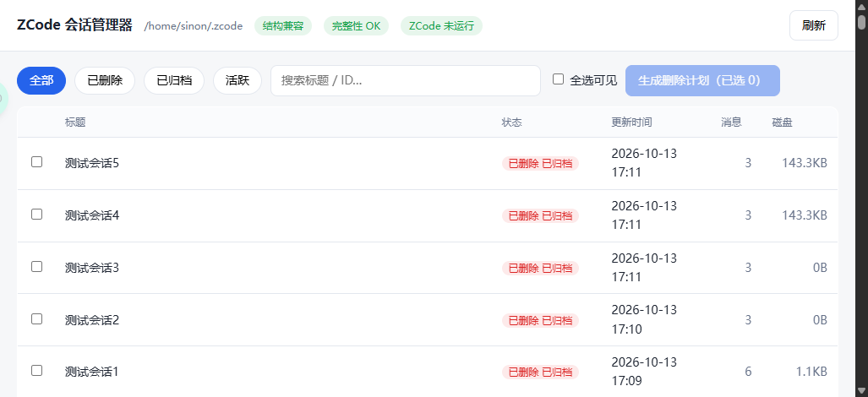Click the 状态 column header
Image resolution: width=868 pixels, height=397 pixels.
pos(511,122)
